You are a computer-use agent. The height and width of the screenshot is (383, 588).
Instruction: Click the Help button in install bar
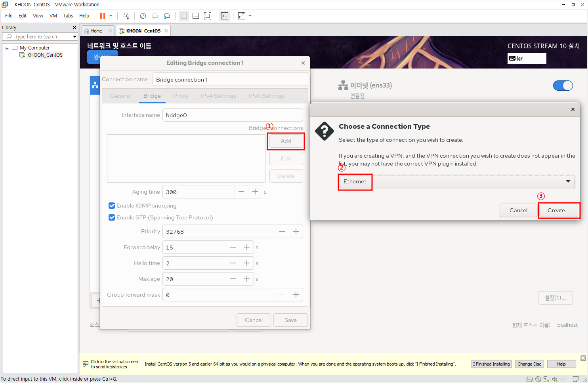(x=561, y=364)
